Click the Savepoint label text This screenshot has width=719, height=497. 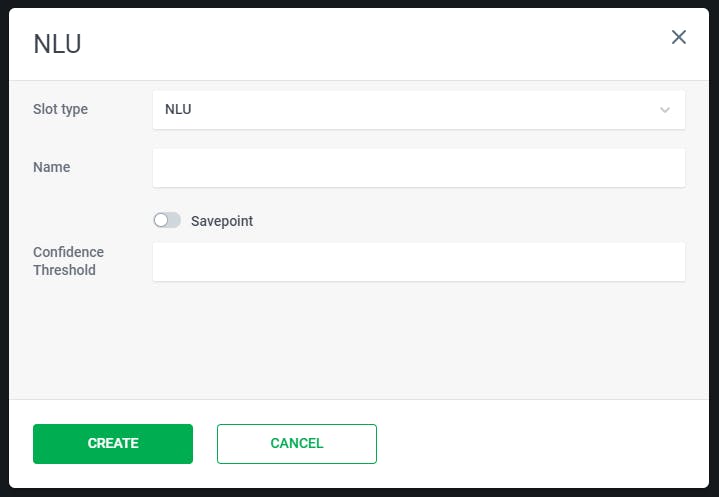[222, 221]
